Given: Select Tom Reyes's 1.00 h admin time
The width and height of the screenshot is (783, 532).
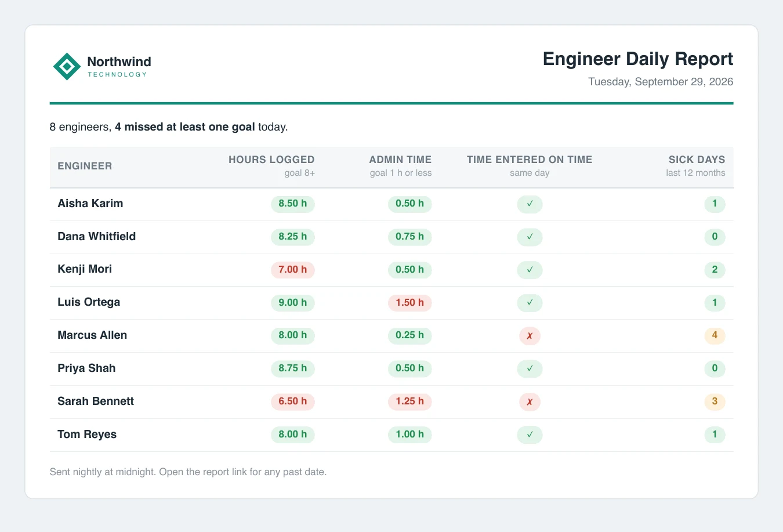Looking at the screenshot, I should tap(410, 435).
